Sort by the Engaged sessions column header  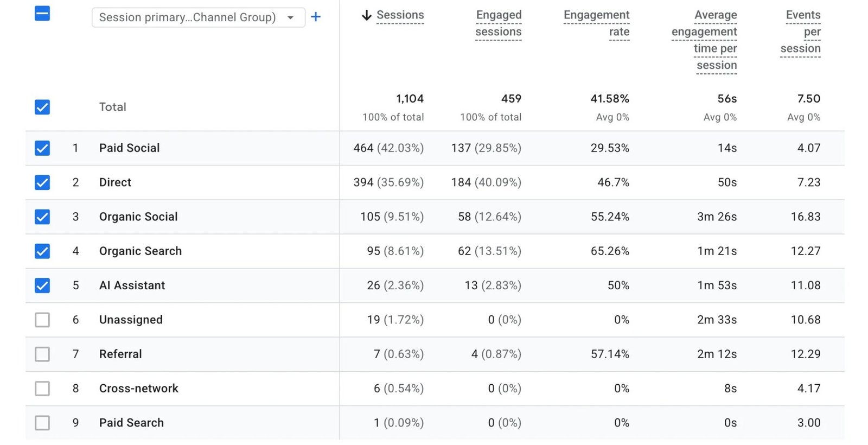499,23
